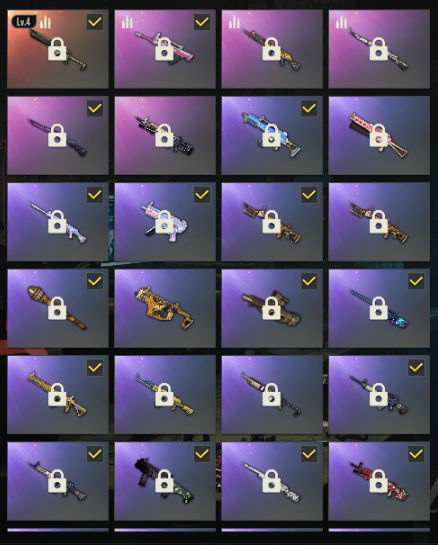The width and height of the screenshot is (438, 545).
Task: Toggle the checkmark on the blue light machine gun card
Action: pyautogui.click(x=309, y=108)
